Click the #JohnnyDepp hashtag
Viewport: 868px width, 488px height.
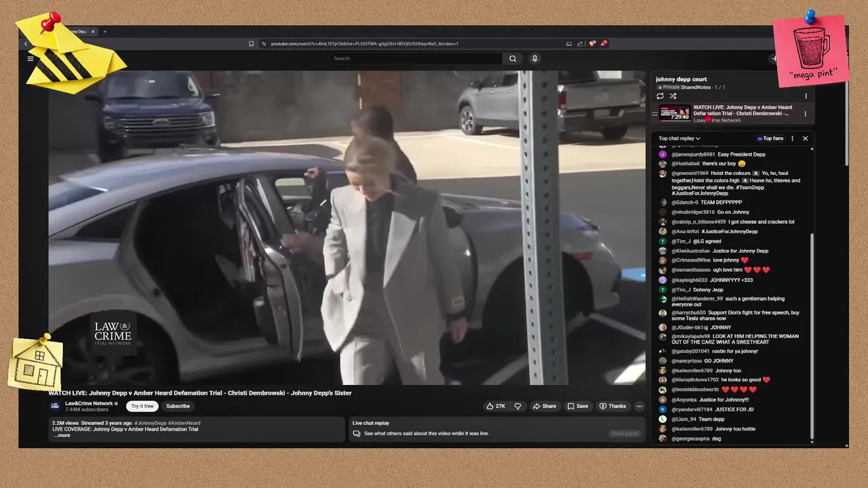[150, 423]
